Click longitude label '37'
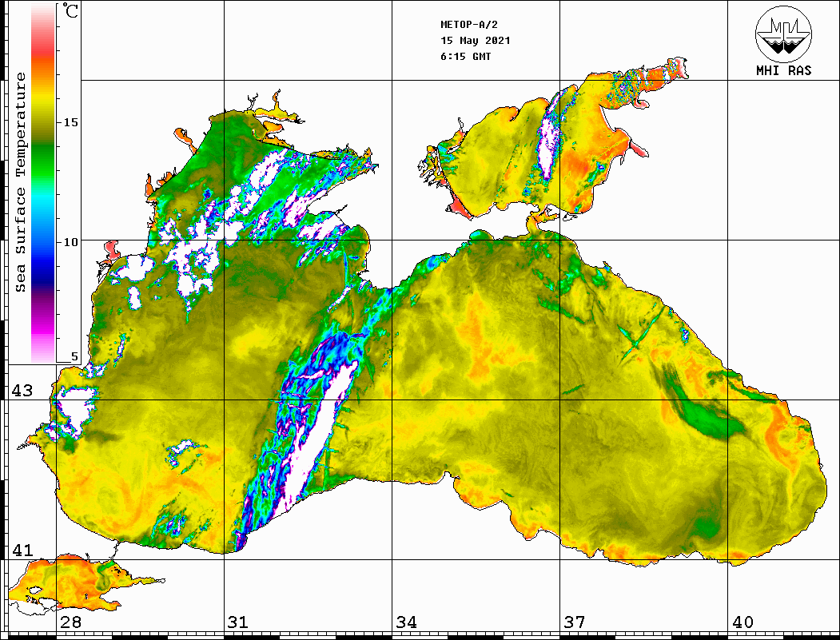840x640 pixels. click(x=575, y=622)
